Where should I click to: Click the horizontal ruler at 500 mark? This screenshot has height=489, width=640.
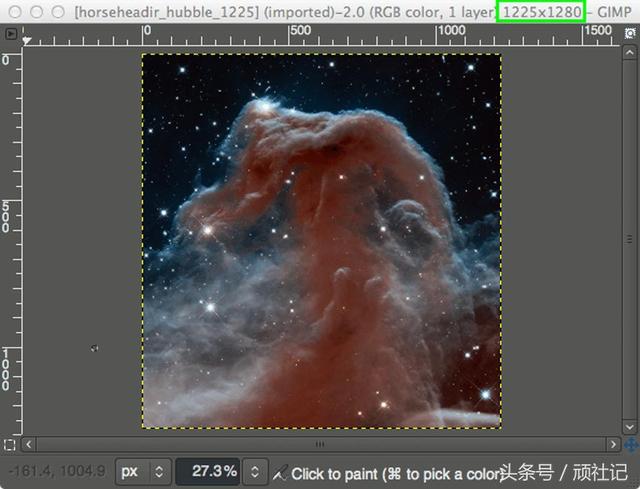[x=289, y=35]
